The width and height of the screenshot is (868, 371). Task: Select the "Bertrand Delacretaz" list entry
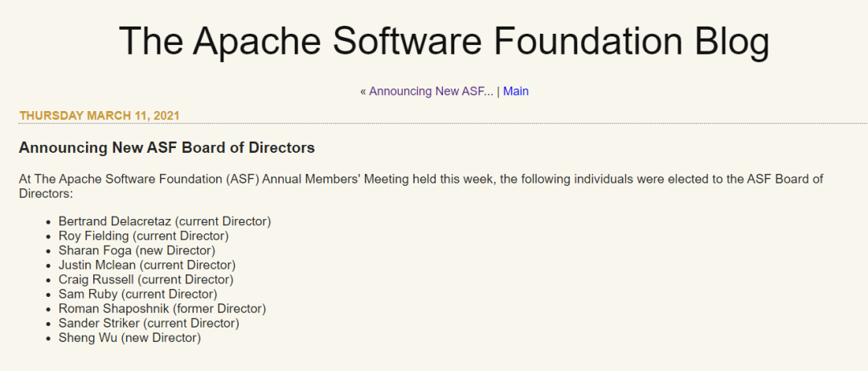point(115,221)
